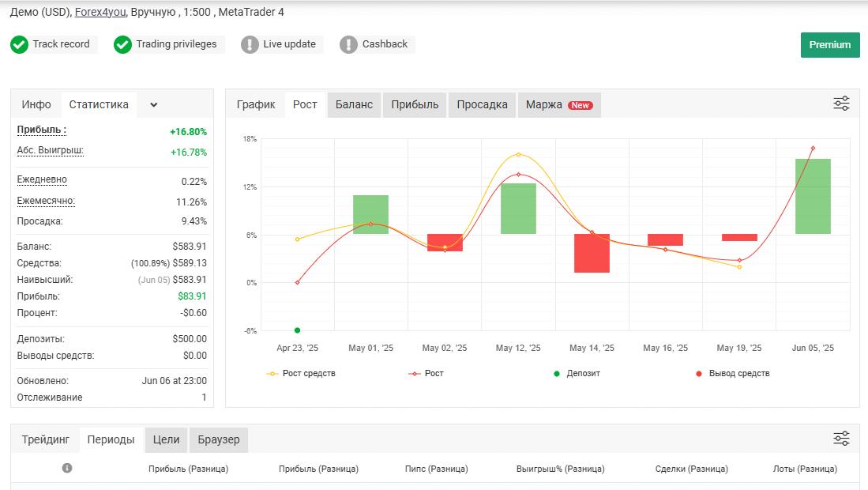Click the -$0.60 interest value
Viewport: 868px width, 490px height.
pyautogui.click(x=194, y=313)
